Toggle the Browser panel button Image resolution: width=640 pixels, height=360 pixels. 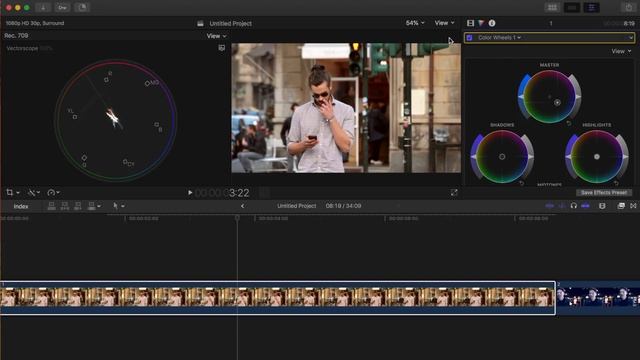(x=552, y=7)
